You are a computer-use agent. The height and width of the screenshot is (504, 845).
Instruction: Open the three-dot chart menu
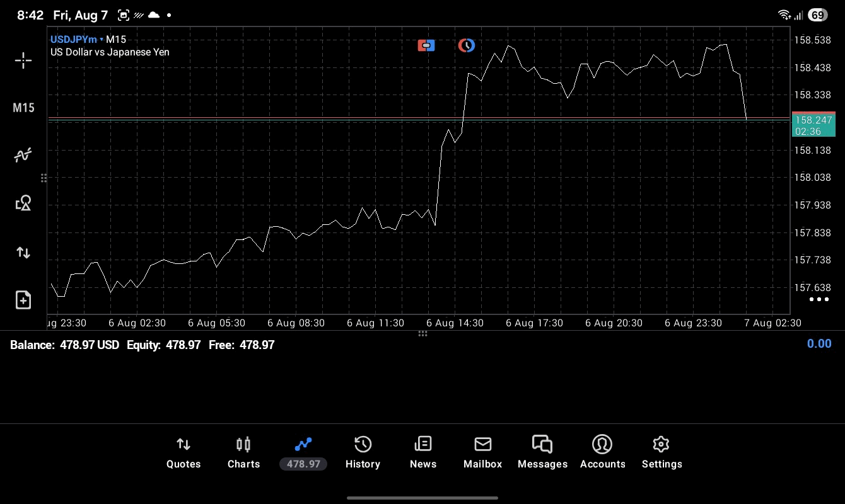pos(819,299)
